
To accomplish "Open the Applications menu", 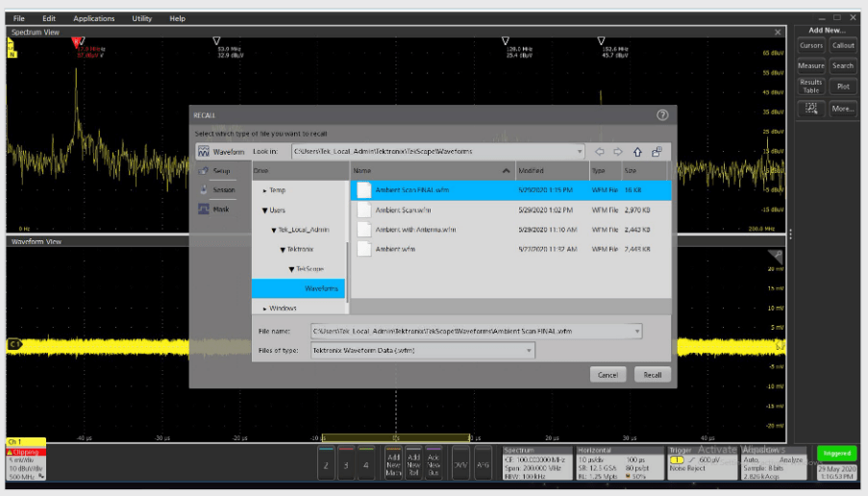I will pos(93,18).
